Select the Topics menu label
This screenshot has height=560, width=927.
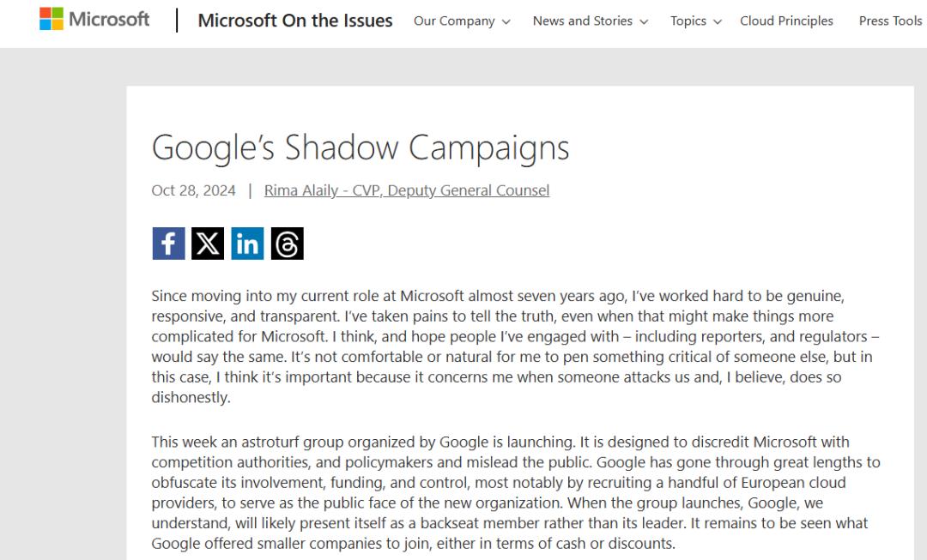[x=688, y=21]
